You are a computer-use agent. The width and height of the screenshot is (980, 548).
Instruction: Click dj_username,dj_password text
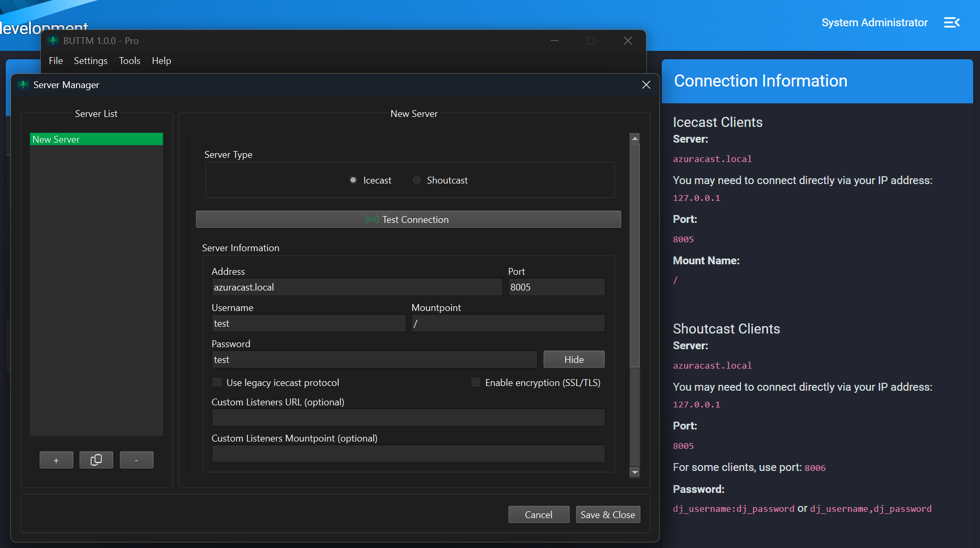(x=871, y=509)
